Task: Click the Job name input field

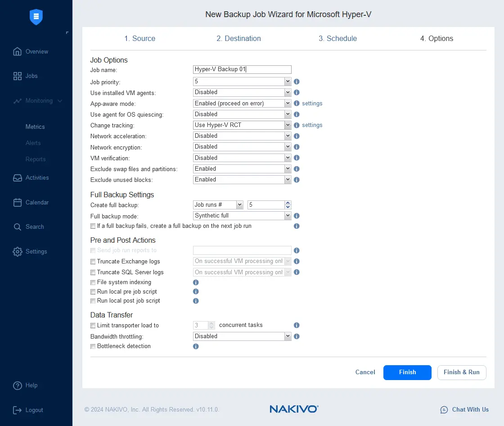Action: (242, 69)
